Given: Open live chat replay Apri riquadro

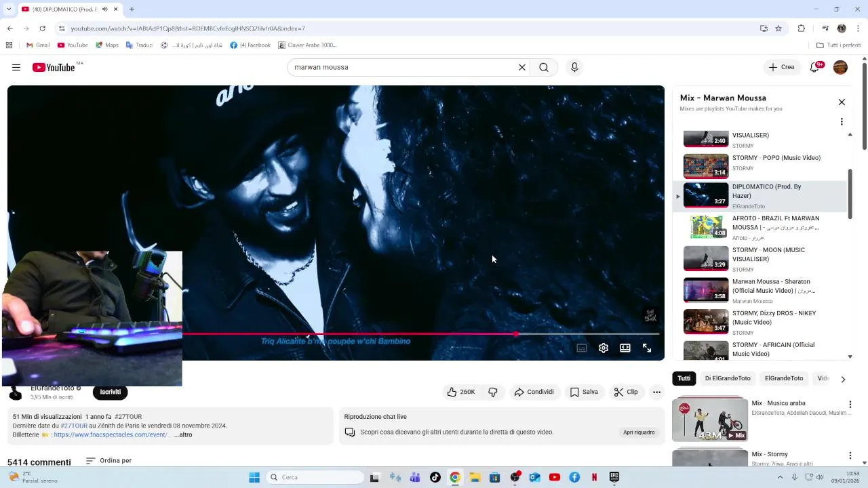Looking at the screenshot, I should click(639, 432).
